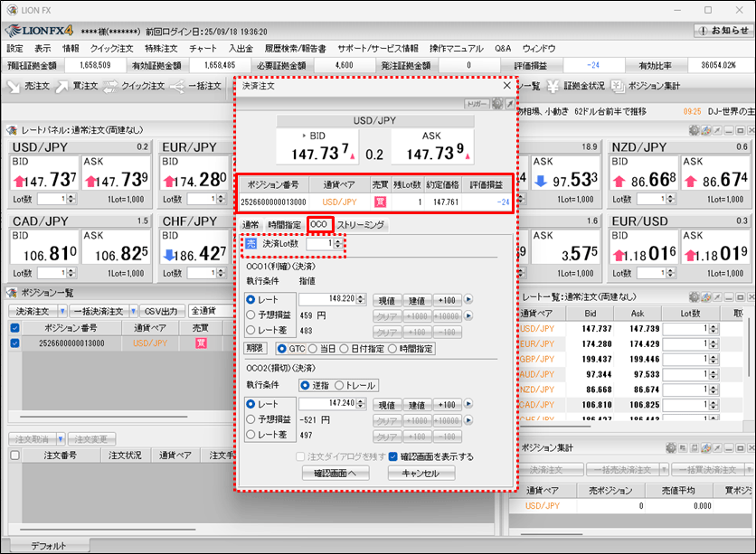This screenshot has height=554, width=756.
Task: Click the ポジション集計 toolbar icon
Action: coord(617,86)
